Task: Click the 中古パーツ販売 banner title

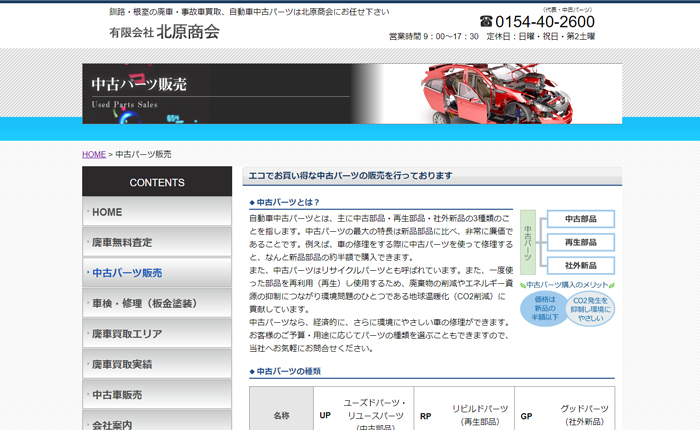Action: coord(138,85)
